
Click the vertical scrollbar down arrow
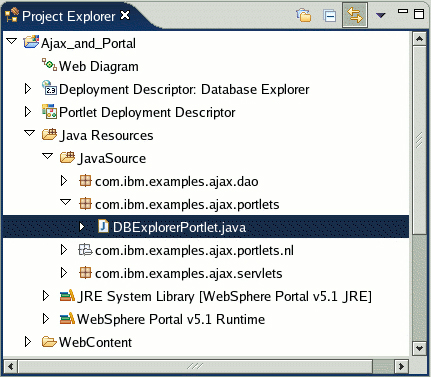419,349
